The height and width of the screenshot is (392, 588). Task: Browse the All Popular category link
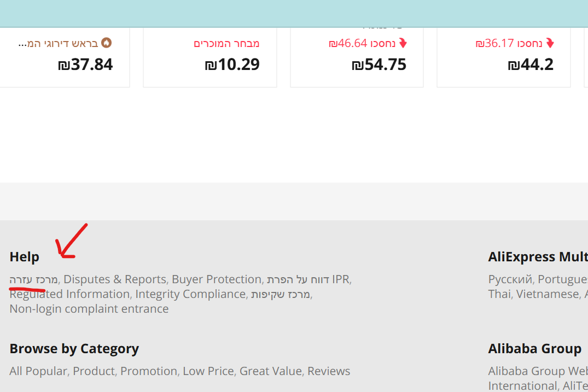tap(38, 371)
